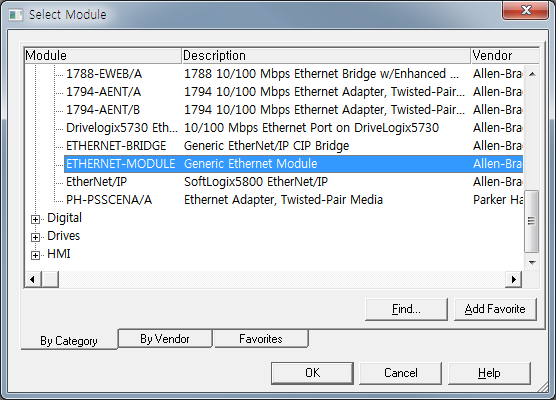The width and height of the screenshot is (556, 400).
Task: Switch to the By Vendor tab
Action: tap(165, 339)
